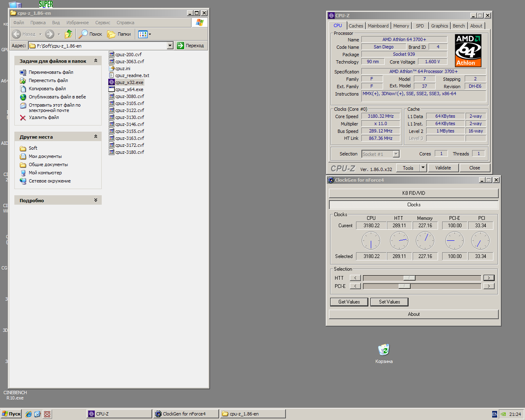
Task: Switch to the Mainboard tab in CPU-Z
Action: tap(378, 26)
